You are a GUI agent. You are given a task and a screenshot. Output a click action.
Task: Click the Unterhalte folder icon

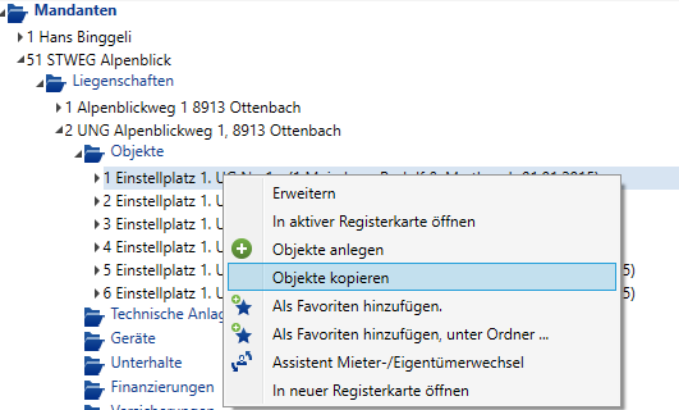tap(94, 365)
